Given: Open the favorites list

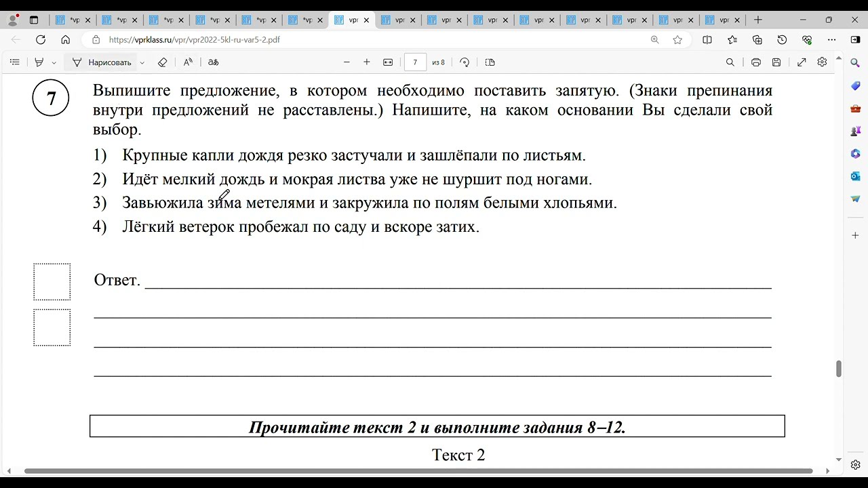Looking at the screenshot, I should (x=732, y=40).
